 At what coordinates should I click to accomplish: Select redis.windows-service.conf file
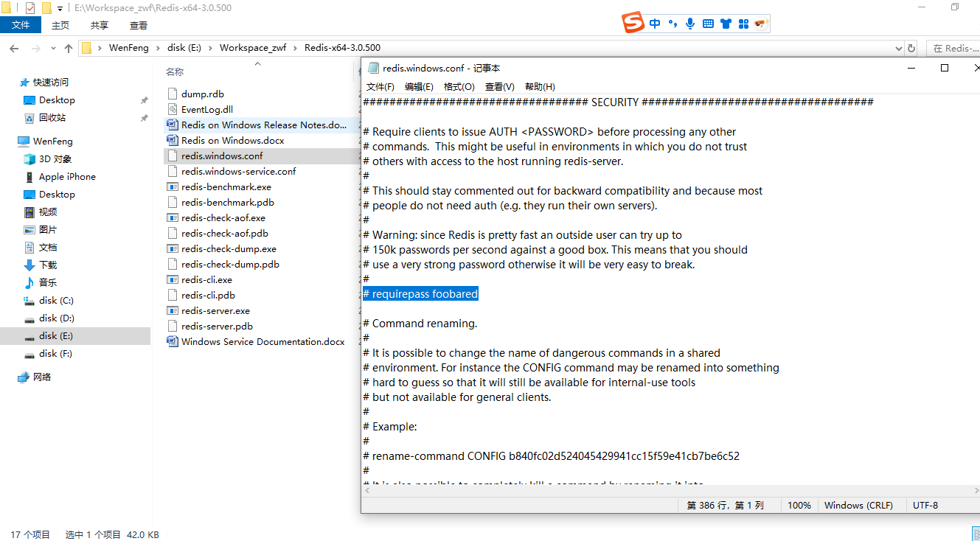tap(239, 172)
